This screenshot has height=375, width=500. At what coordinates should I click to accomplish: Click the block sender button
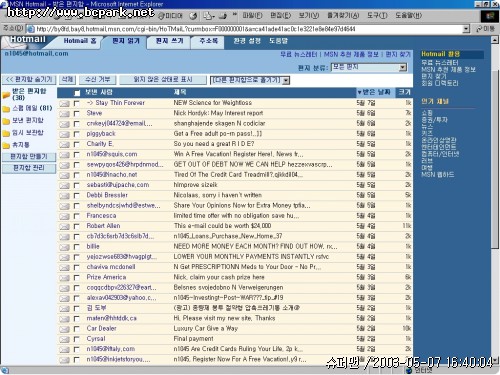click(x=98, y=80)
